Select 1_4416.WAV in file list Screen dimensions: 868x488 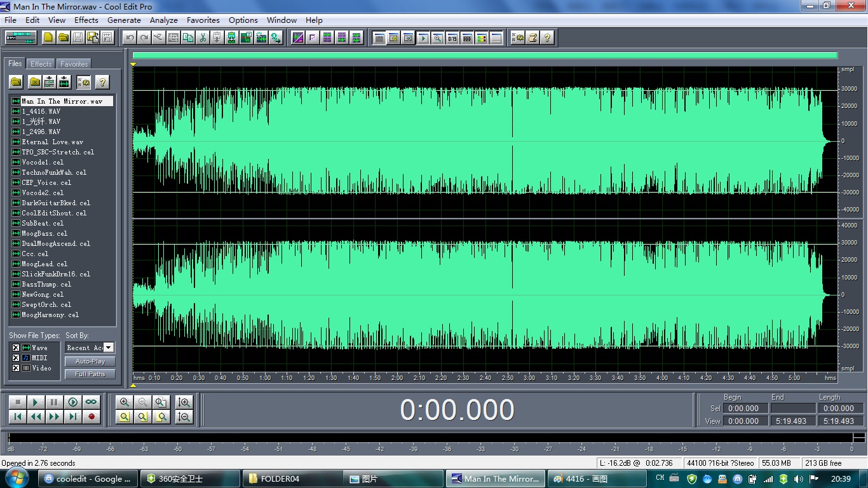41,111
